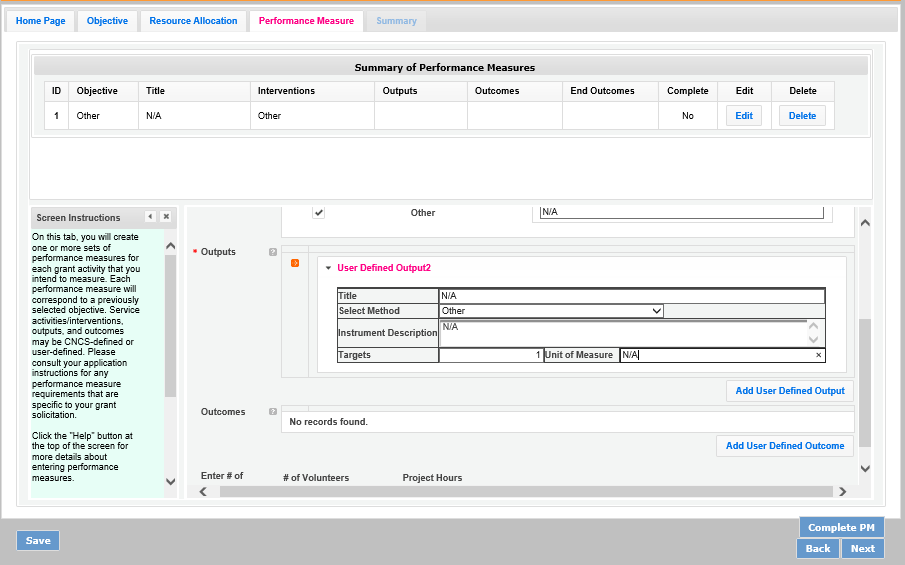Open the Objective tab

point(107,21)
